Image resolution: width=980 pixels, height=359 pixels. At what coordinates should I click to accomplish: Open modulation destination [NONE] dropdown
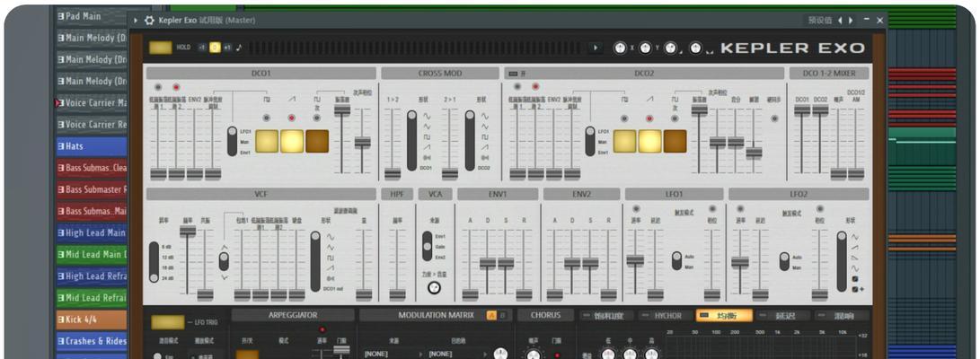click(456, 354)
